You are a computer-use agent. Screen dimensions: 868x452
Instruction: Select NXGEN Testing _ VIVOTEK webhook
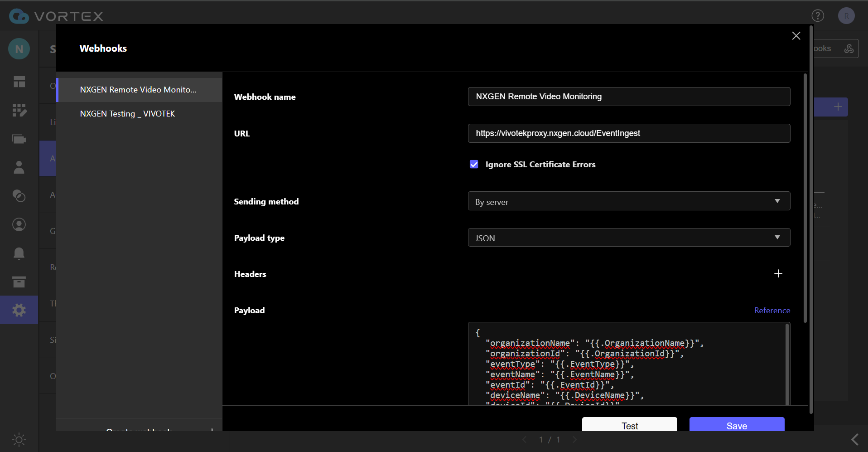(x=127, y=114)
